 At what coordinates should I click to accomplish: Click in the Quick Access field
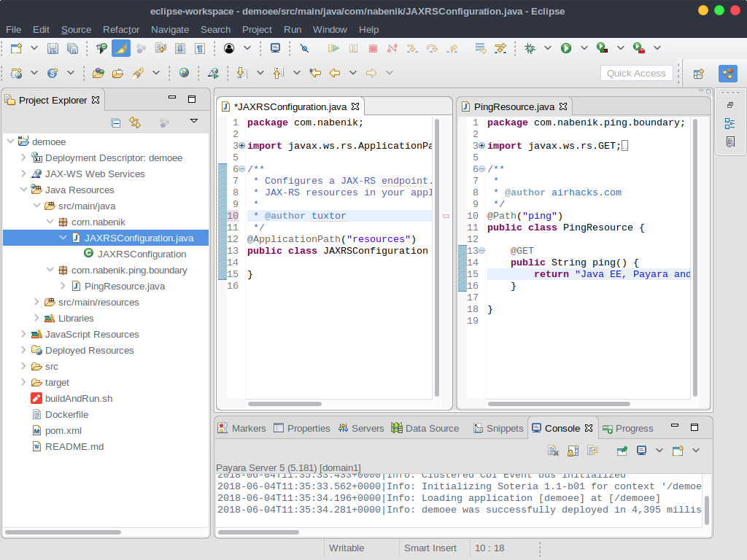pyautogui.click(x=636, y=74)
